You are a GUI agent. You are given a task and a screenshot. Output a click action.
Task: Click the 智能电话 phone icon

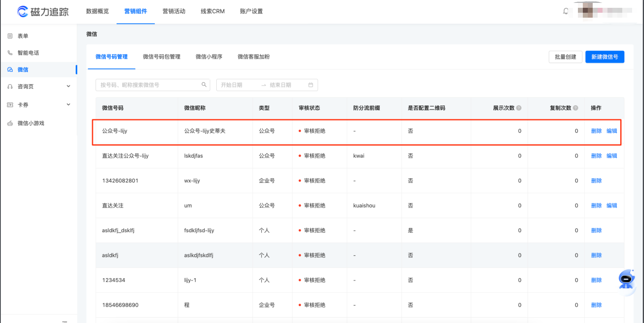[x=10, y=53]
